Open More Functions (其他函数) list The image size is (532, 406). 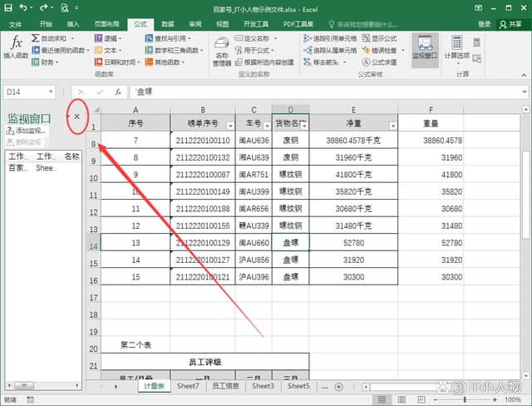tap(165, 62)
